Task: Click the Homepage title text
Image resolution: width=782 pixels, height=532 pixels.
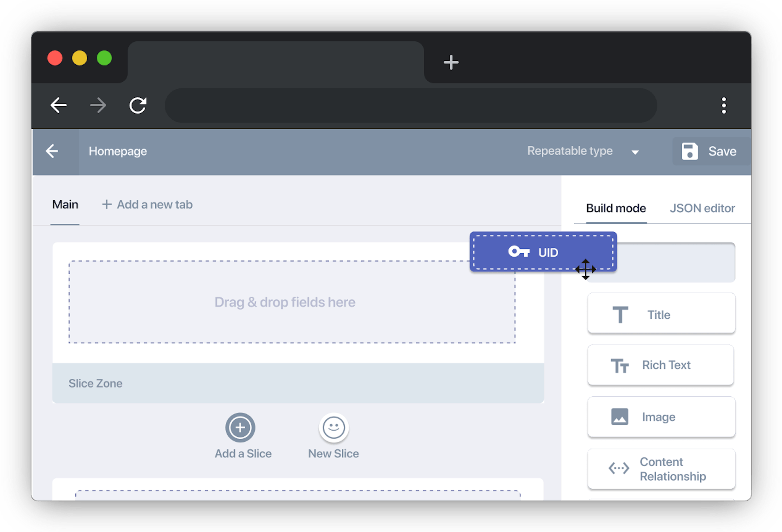Action: [x=118, y=151]
